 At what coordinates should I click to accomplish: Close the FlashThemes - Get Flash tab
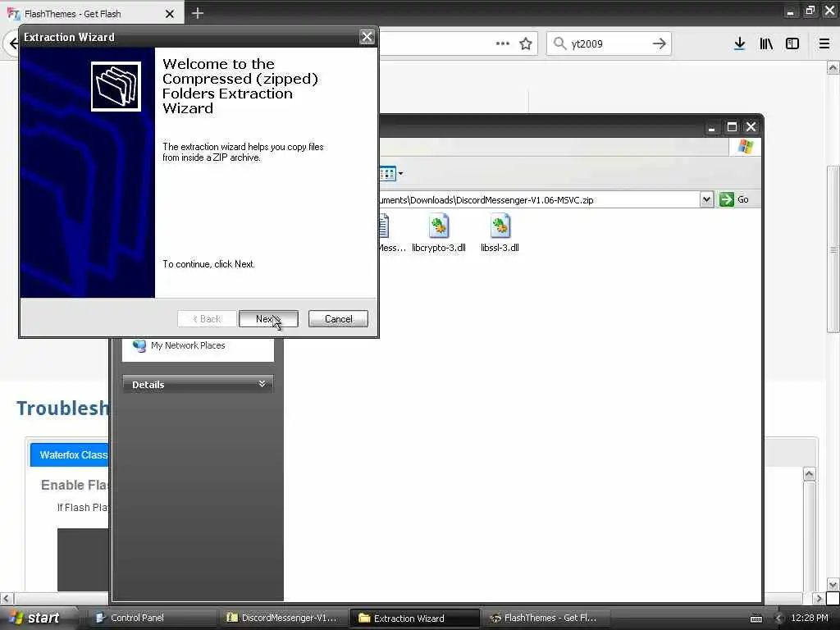[170, 14]
